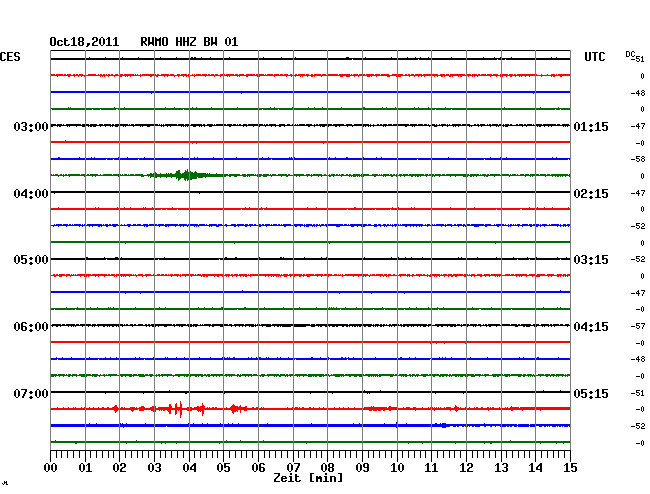This screenshot has width=650, height=494.
Task: Click the 04:15 UTC time label
Action: (x=591, y=327)
